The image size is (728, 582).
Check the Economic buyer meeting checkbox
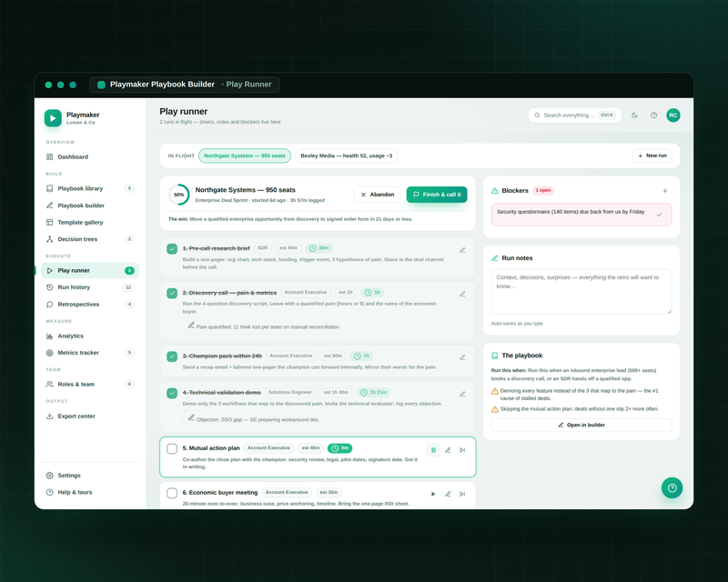172,493
